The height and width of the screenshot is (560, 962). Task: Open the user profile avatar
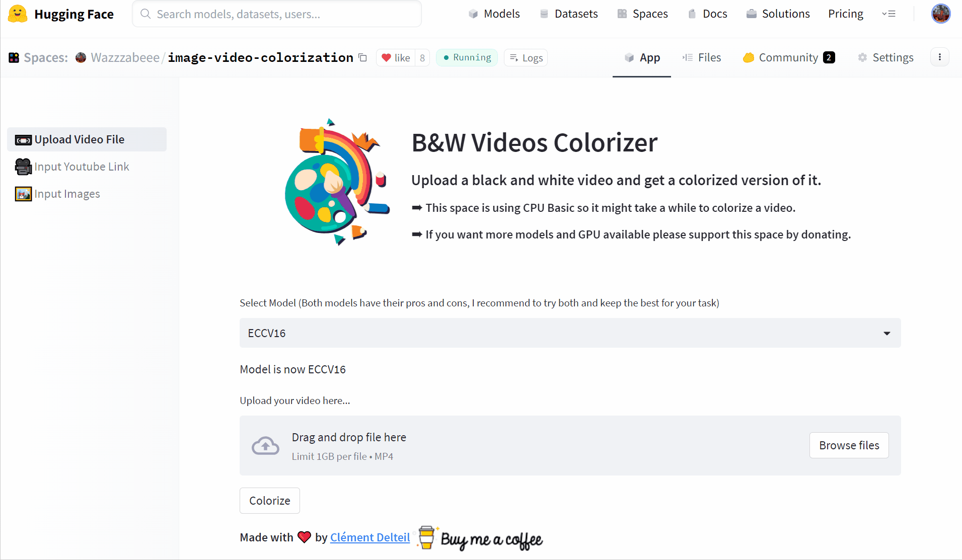pyautogui.click(x=941, y=14)
